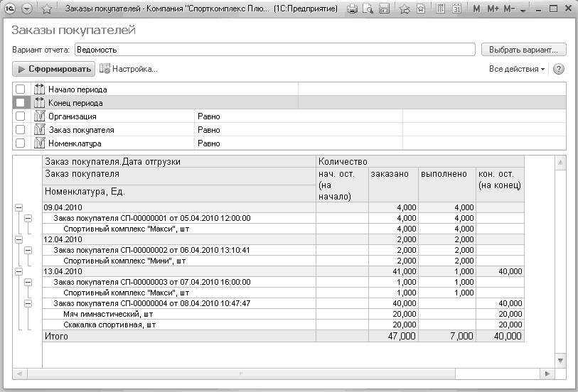Get link using star-with-arrow icon
Image resolution: width=578 pixels, height=392 pixels.
tap(405, 9)
